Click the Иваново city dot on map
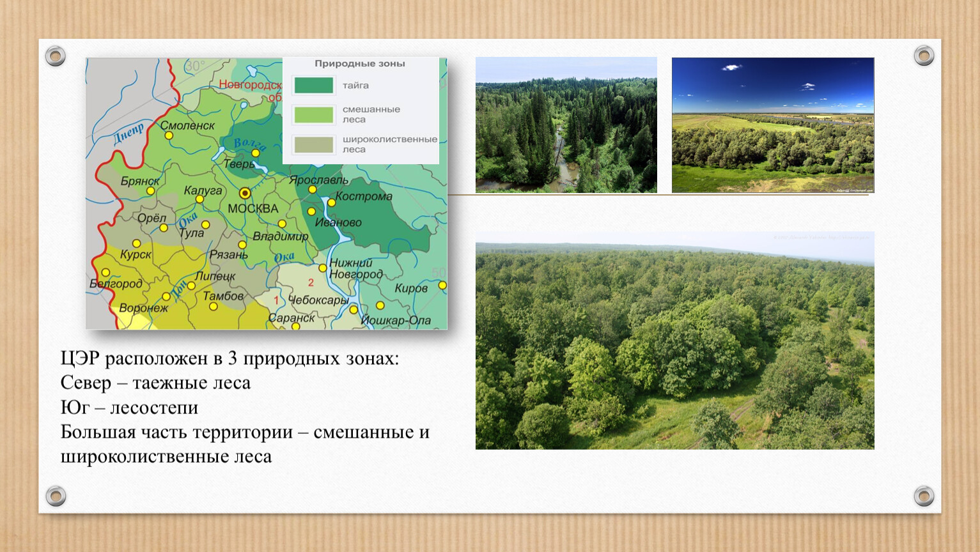The image size is (980, 552). (311, 211)
